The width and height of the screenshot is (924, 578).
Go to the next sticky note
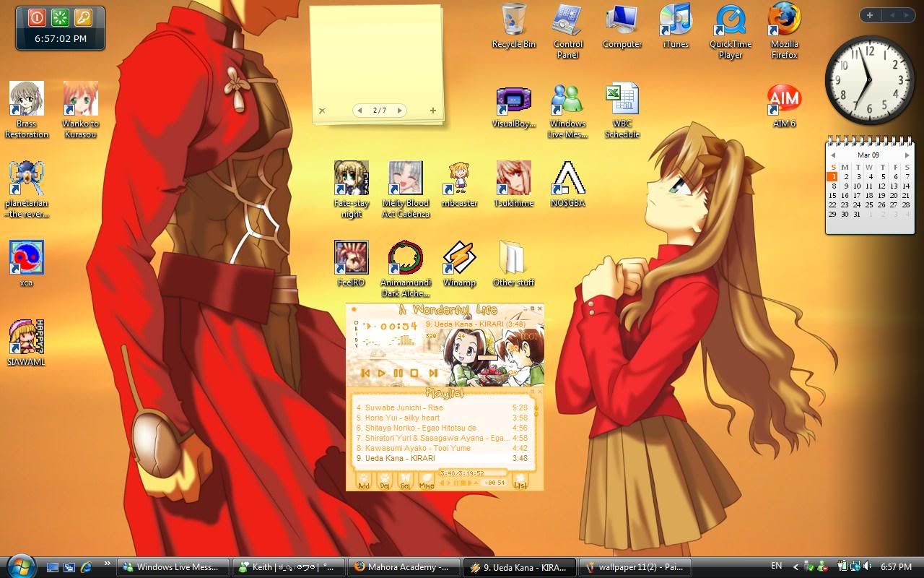click(399, 111)
